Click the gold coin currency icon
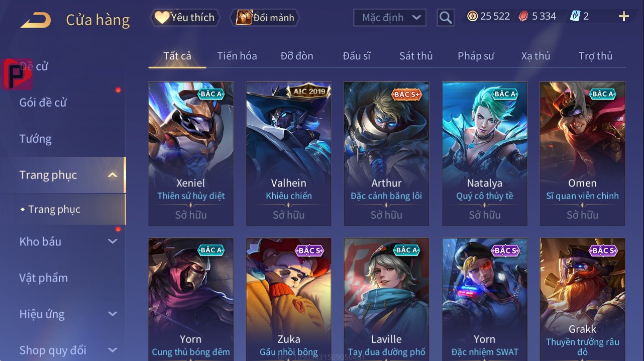 point(472,16)
